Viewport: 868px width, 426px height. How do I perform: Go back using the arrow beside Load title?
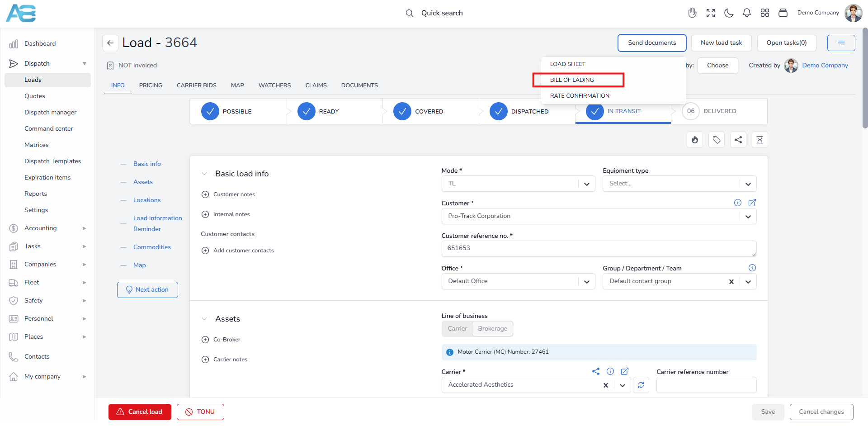(110, 43)
